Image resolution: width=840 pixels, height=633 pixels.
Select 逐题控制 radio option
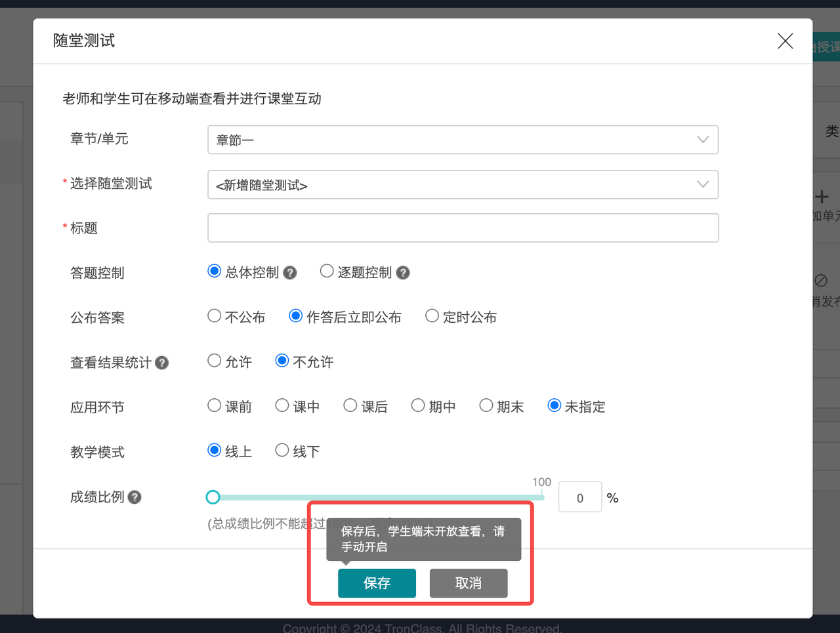pyautogui.click(x=327, y=272)
